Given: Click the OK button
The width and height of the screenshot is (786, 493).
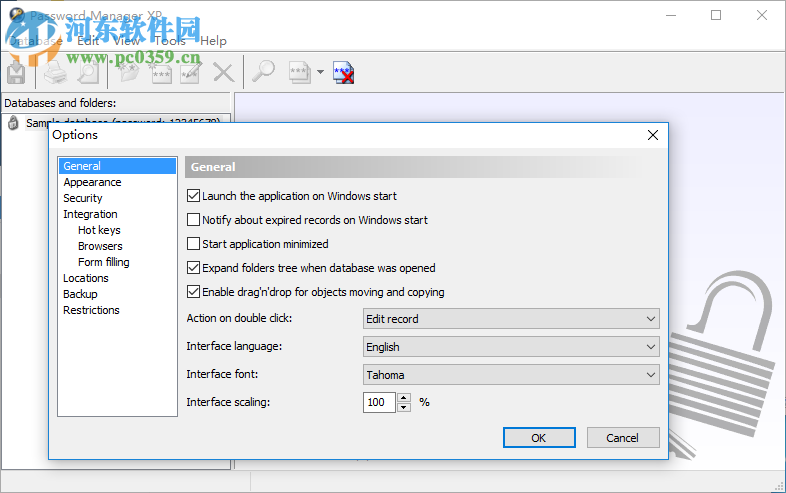Looking at the screenshot, I should 539,438.
